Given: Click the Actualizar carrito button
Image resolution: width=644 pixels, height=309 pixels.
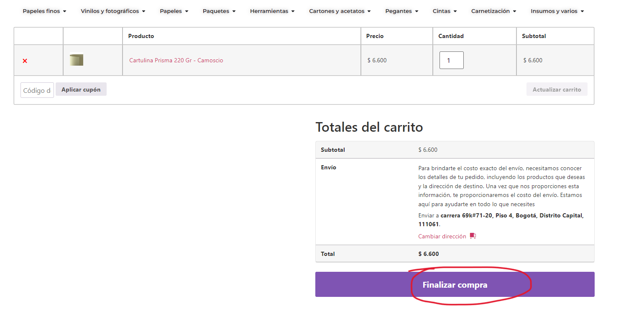Looking at the screenshot, I should (x=557, y=89).
